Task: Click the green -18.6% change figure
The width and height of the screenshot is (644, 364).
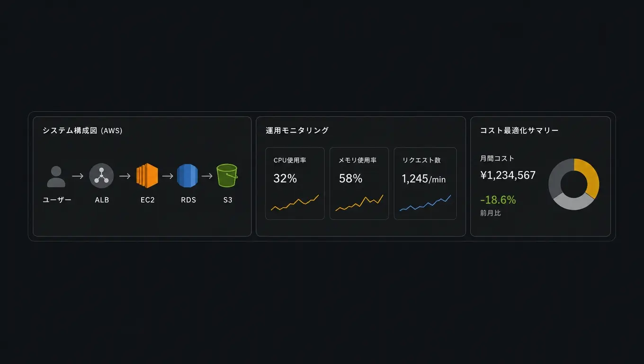Action: 498,200
